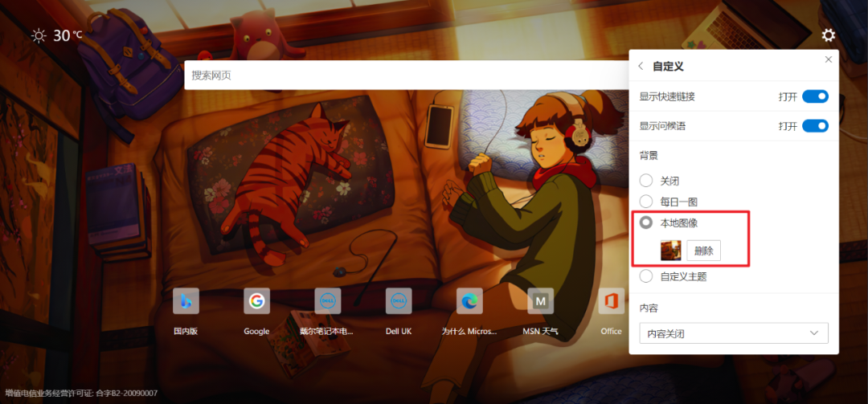The image size is (868, 404).
Task: Close the 自定义 customize panel
Action: [x=828, y=59]
